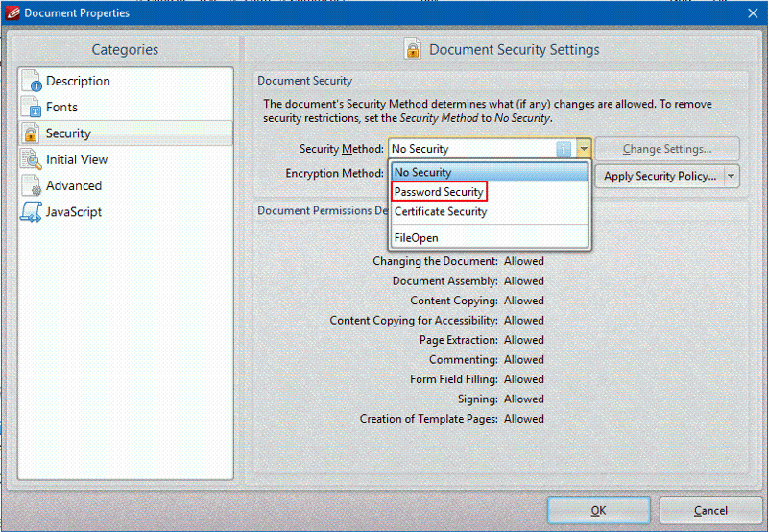The image size is (768, 532).
Task: Switch to the Fonts category label
Action: (61, 107)
